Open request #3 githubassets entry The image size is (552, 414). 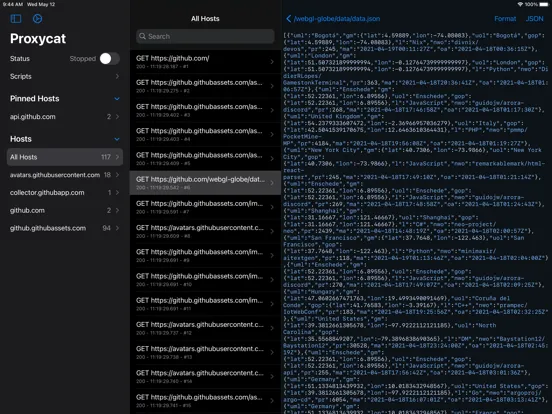coord(205,110)
